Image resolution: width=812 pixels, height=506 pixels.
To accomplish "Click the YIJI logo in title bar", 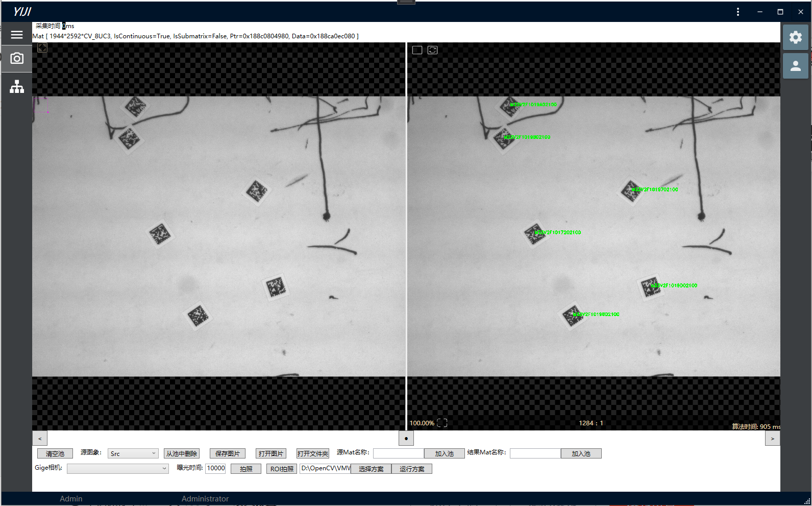I will (x=22, y=12).
